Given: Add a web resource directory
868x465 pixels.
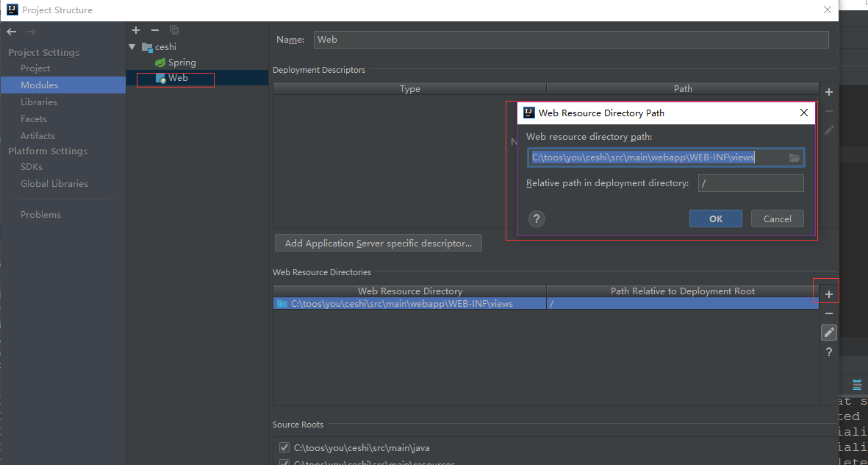Looking at the screenshot, I should pos(829,294).
